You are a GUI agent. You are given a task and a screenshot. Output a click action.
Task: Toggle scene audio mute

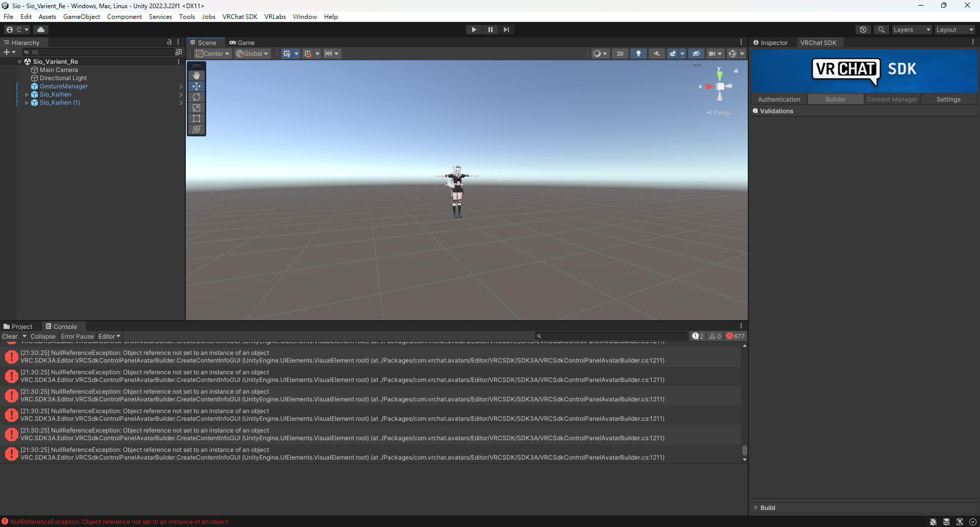pyautogui.click(x=656, y=54)
